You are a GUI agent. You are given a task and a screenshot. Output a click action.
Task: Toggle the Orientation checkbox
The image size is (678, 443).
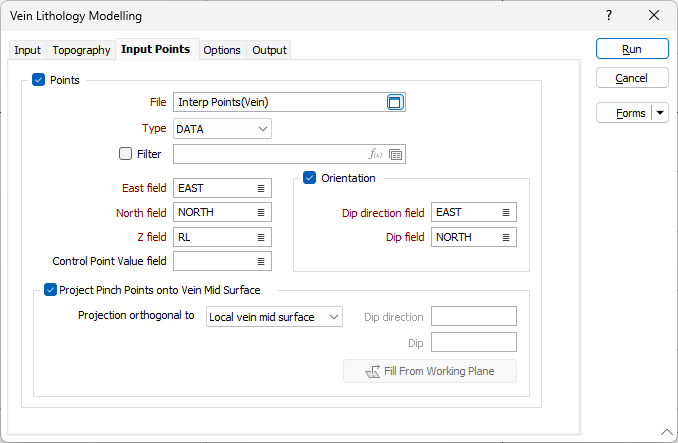tap(309, 178)
